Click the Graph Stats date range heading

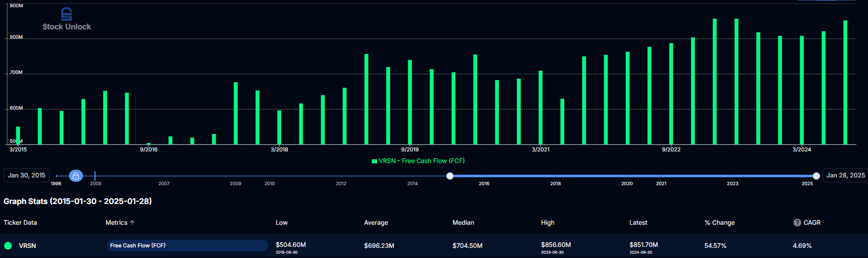pos(78,201)
